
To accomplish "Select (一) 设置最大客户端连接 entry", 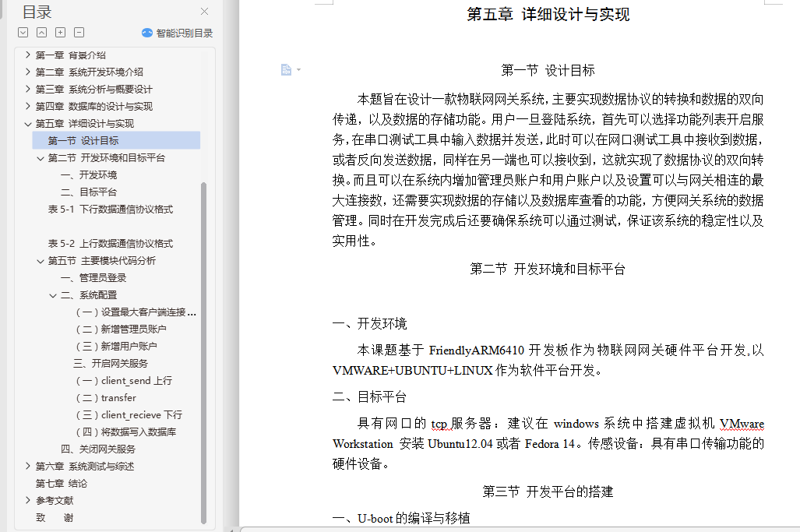I will 136,312.
